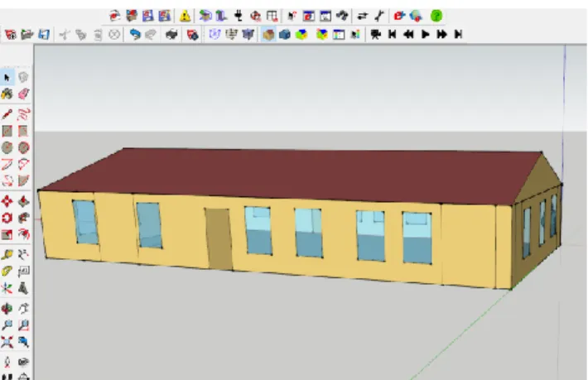Select the brown door on the front wall
Screen dimensions: 588x380
coord(219,238)
